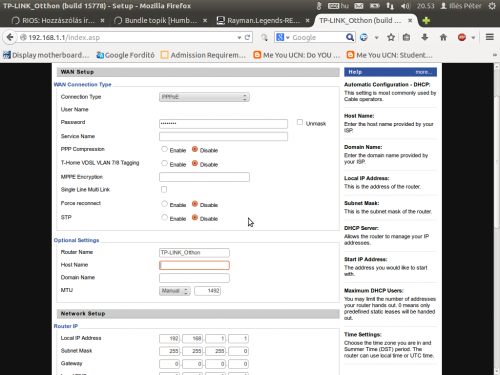
Task: Bookmark this page with the star icon
Action: tap(391, 37)
